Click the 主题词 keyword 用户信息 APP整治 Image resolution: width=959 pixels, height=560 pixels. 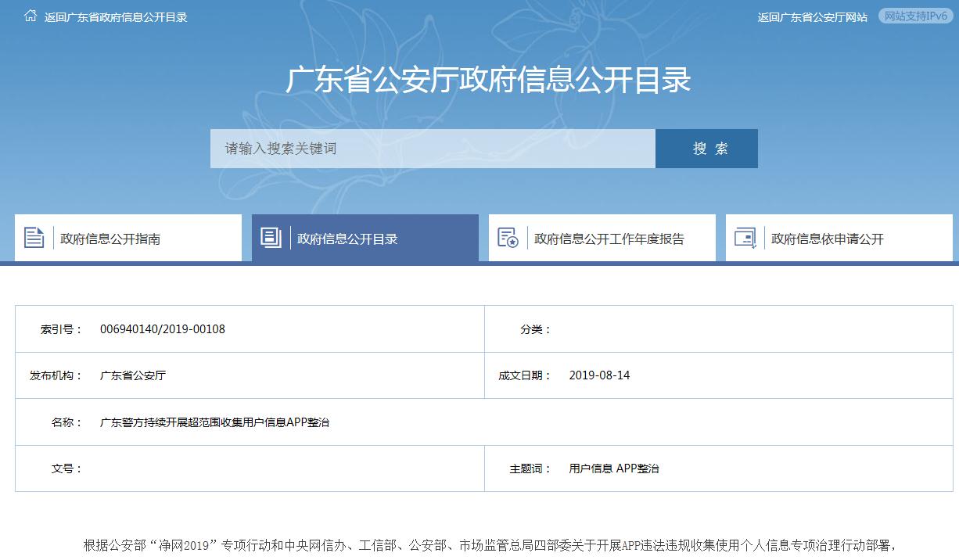[613, 468]
